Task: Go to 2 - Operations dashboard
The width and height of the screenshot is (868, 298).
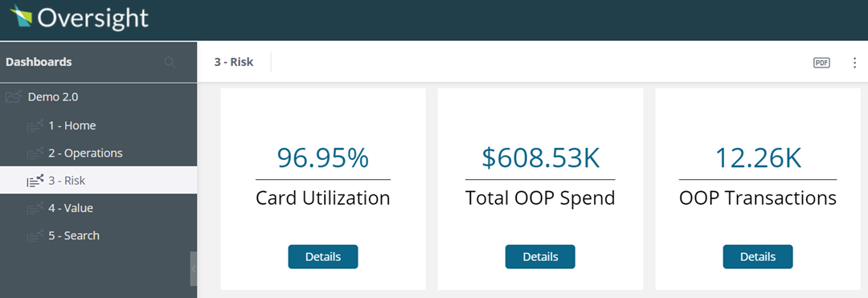Action: tap(99, 153)
